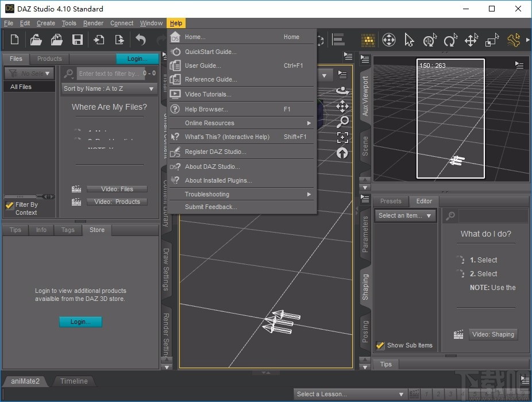Image resolution: width=532 pixels, height=402 pixels.
Task: Click the Frame selection icon in the viewport controls
Action: pyautogui.click(x=343, y=138)
